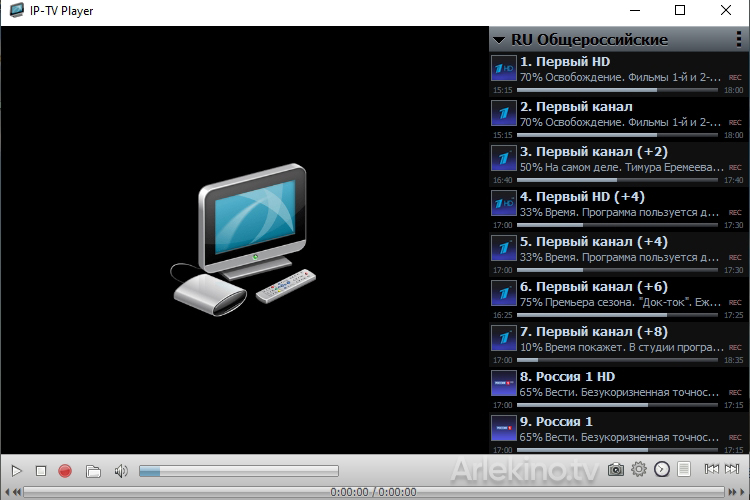This screenshot has height=500, width=750.
Task: Click the IP-TV Player title bar icon
Action: tap(17, 10)
